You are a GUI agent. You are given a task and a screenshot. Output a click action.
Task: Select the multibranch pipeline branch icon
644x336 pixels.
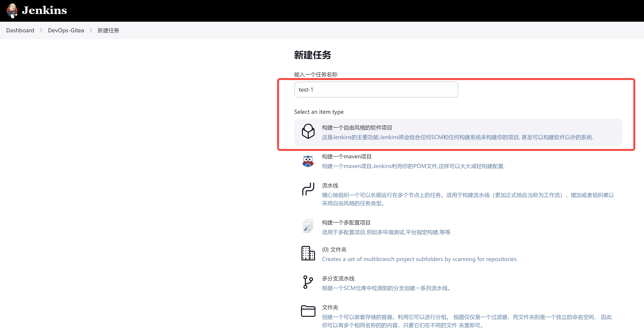pyautogui.click(x=308, y=282)
